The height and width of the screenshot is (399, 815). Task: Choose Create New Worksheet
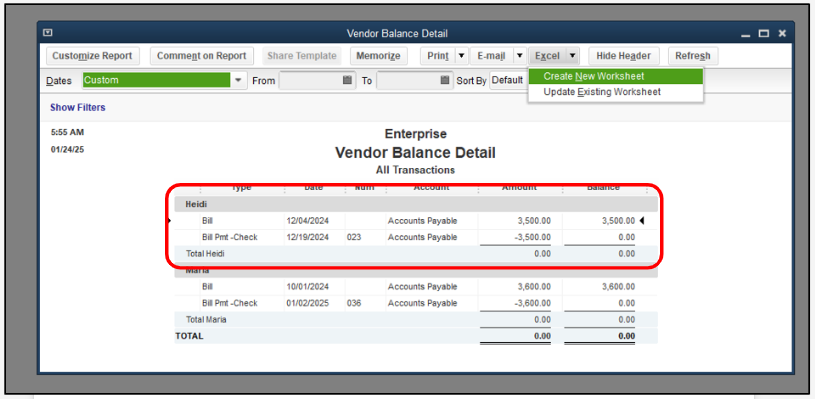[x=615, y=76]
